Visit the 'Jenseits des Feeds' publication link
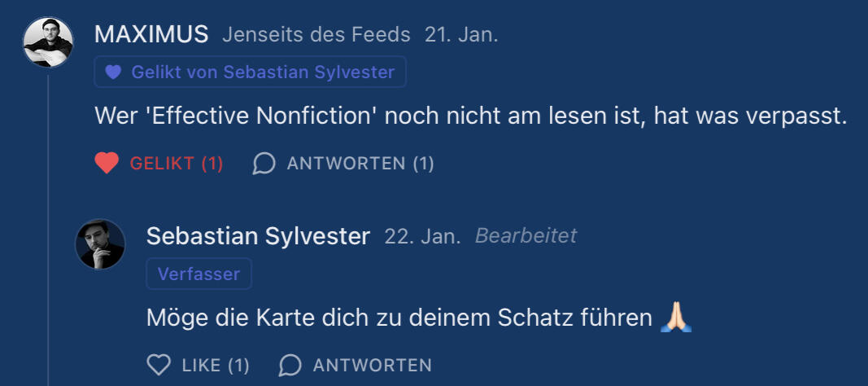The image size is (868, 386). coord(316,35)
